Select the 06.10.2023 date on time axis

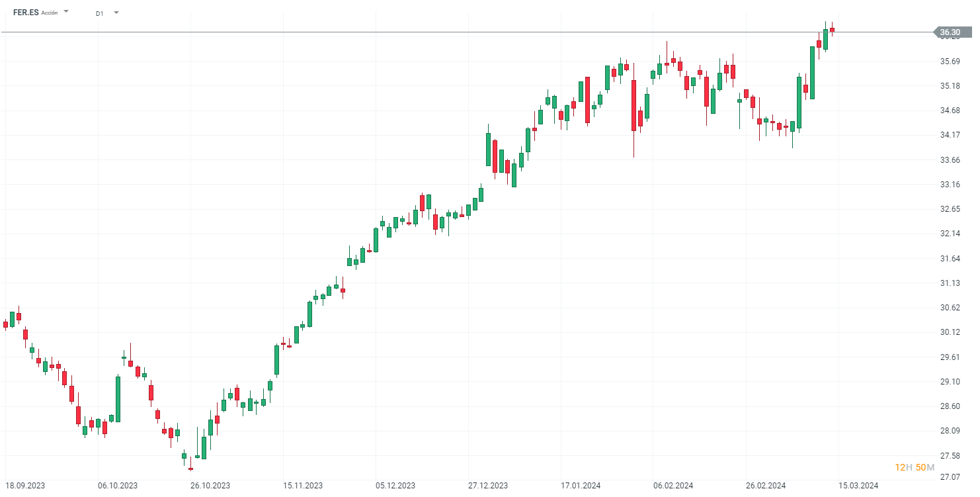pyautogui.click(x=118, y=486)
